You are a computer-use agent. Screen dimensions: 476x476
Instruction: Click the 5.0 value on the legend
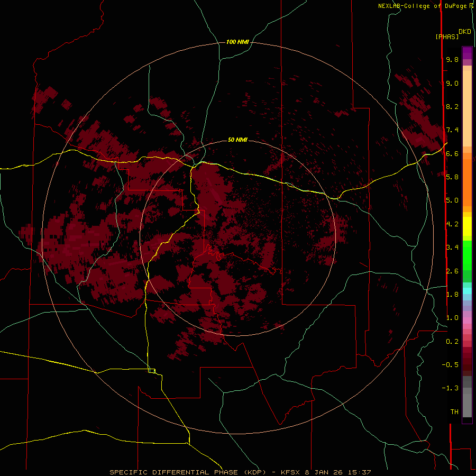452,200
